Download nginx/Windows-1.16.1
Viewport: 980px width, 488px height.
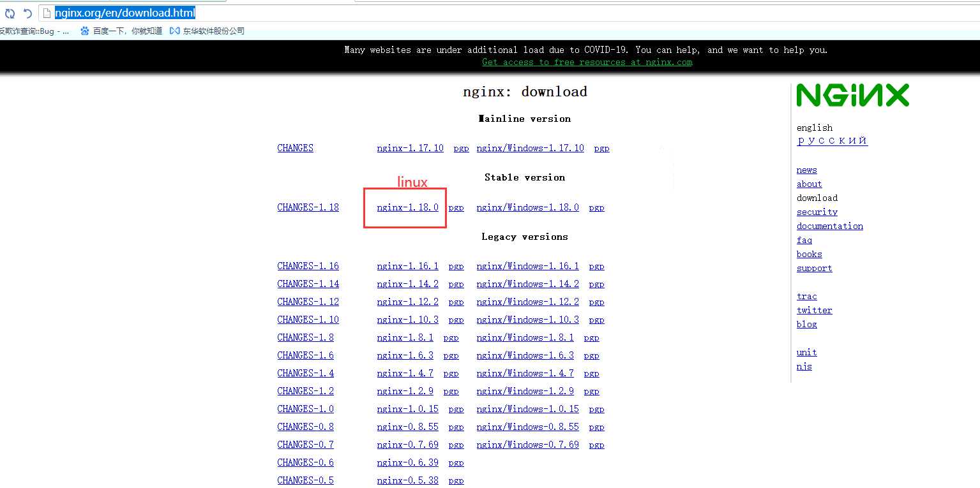(527, 266)
